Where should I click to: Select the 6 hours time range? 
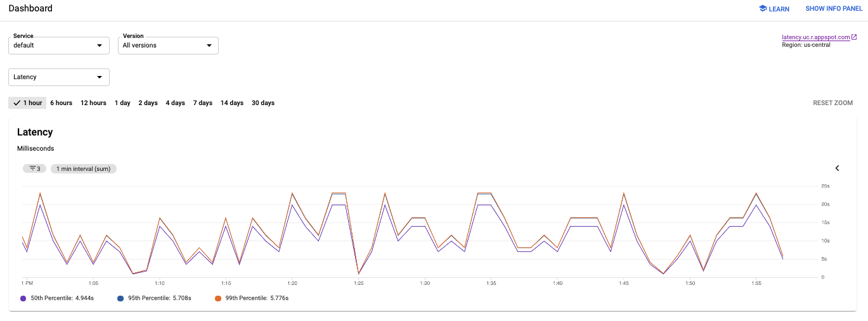tap(62, 103)
